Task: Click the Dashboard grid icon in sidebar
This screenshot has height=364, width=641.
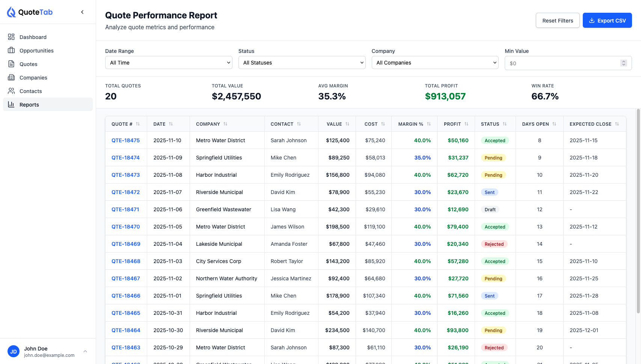Action: [x=11, y=37]
